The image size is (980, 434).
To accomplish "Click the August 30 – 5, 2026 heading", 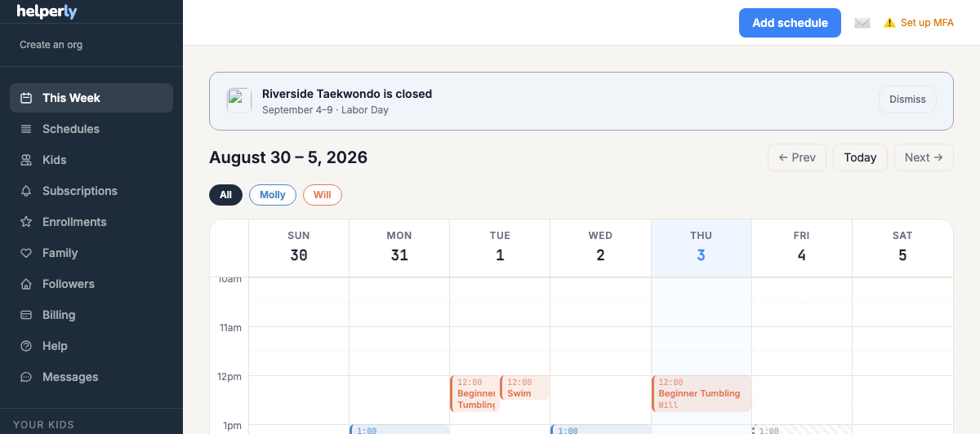I will (288, 157).
